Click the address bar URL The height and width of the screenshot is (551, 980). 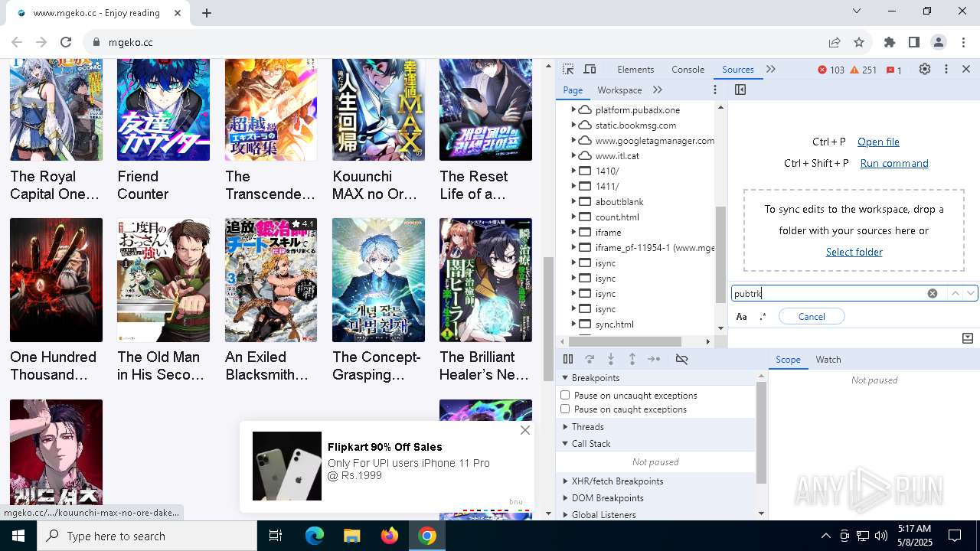131,42
